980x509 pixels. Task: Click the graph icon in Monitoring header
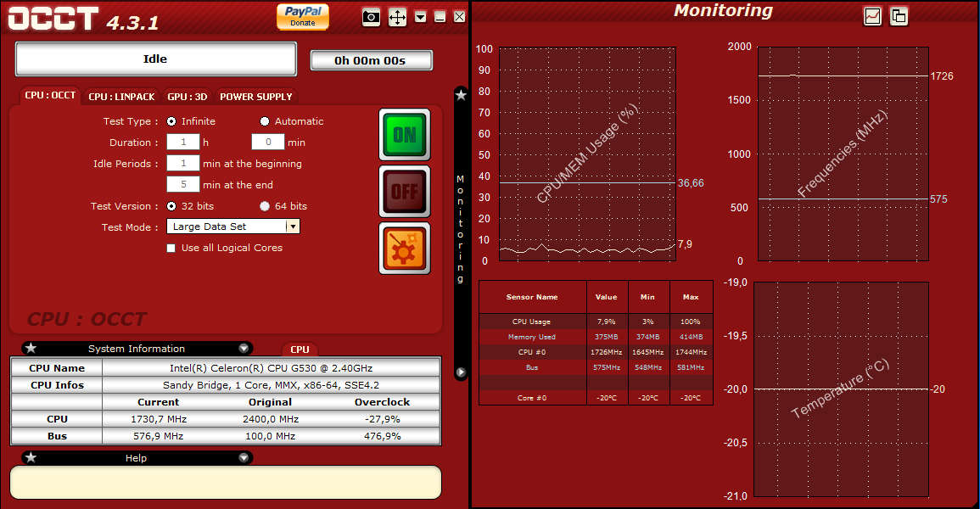pos(872,16)
